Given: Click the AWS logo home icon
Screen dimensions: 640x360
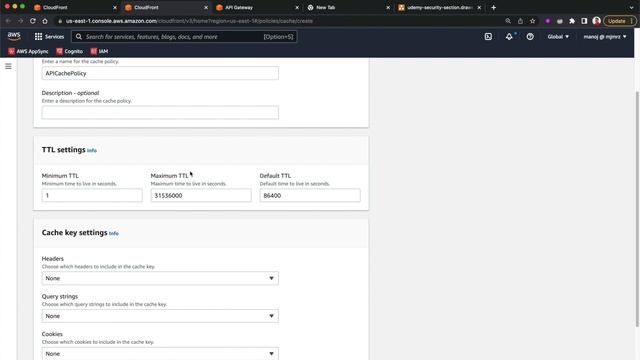Looking at the screenshot, I should coord(14,36).
